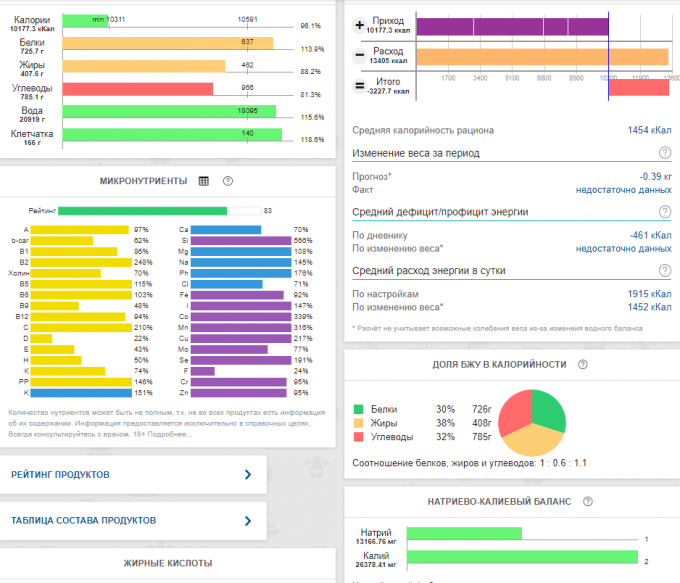Click help icon for Изменение веса за период
This screenshot has width=680, height=583.
pos(664,153)
